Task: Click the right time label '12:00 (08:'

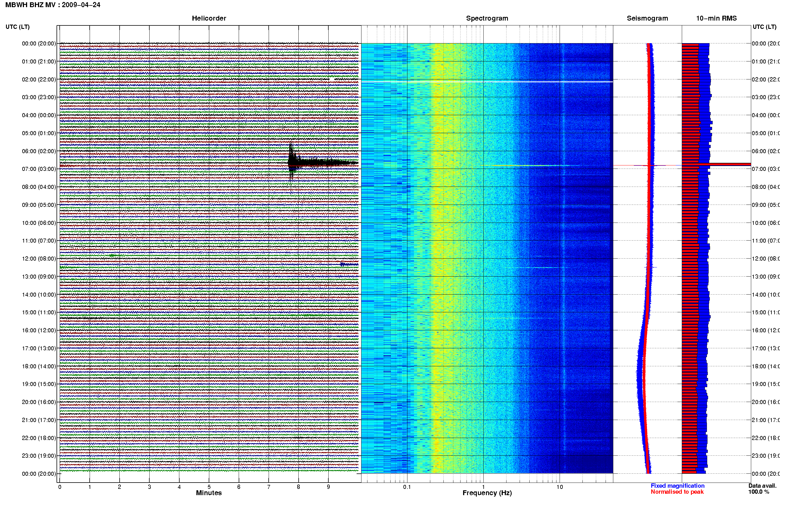Action: (766, 259)
